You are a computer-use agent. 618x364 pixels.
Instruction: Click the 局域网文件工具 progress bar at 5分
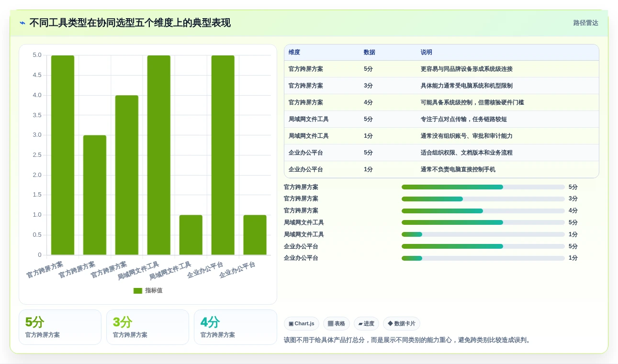[483, 222]
